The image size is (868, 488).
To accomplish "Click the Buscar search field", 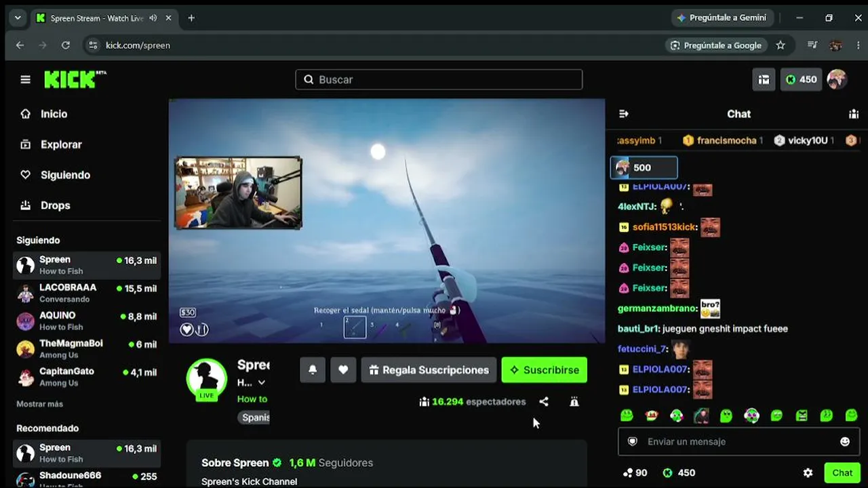I will point(439,79).
